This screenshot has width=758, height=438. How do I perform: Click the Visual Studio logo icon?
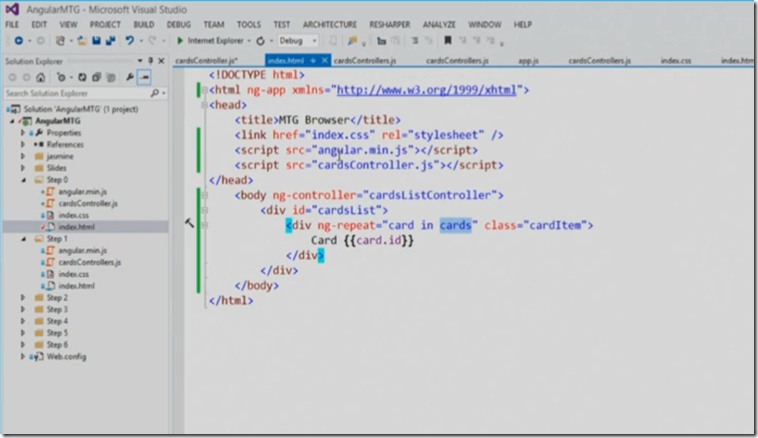[x=12, y=9]
